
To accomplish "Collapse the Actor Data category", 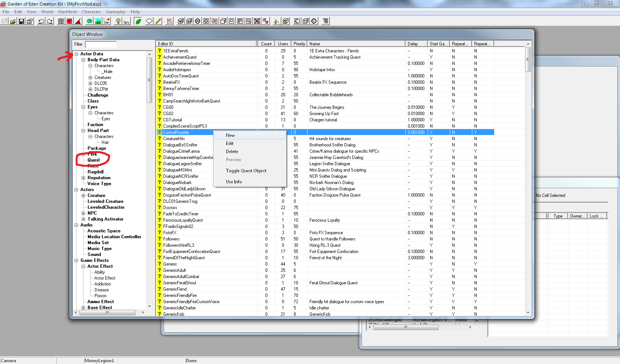I will (76, 53).
